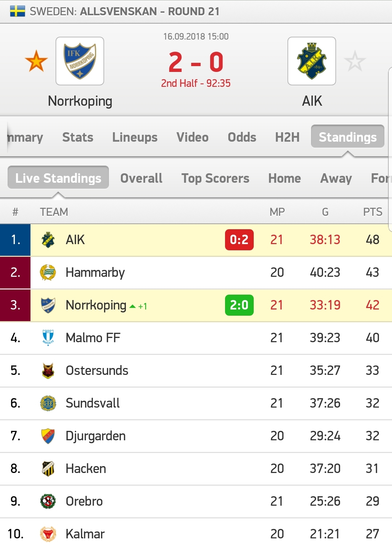Open the Hammarby team logo
Image resolution: width=392 pixels, height=550 pixels.
click(x=48, y=272)
